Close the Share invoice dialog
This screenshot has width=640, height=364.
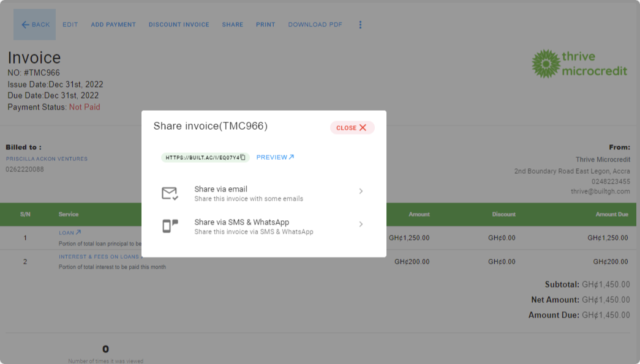[352, 128]
